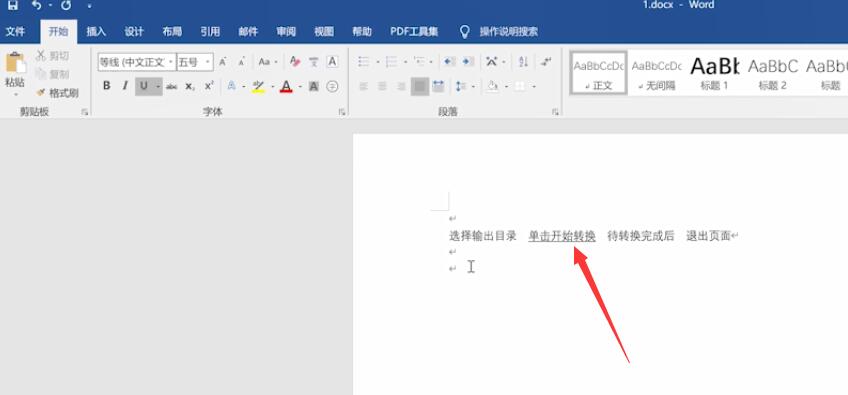Open the 剪贴板 clipboard pane launcher
Screen dimensions: 848x395
coord(85,112)
